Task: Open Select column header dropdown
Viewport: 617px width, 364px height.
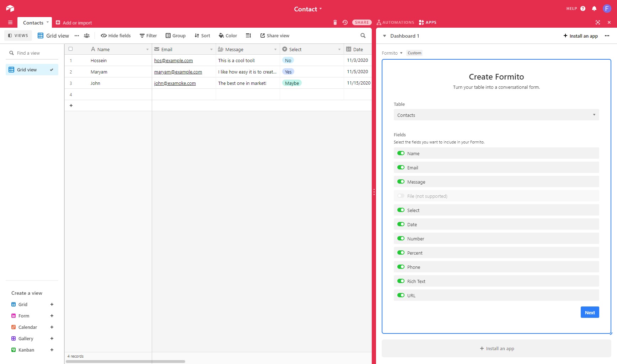Action: tap(339, 49)
